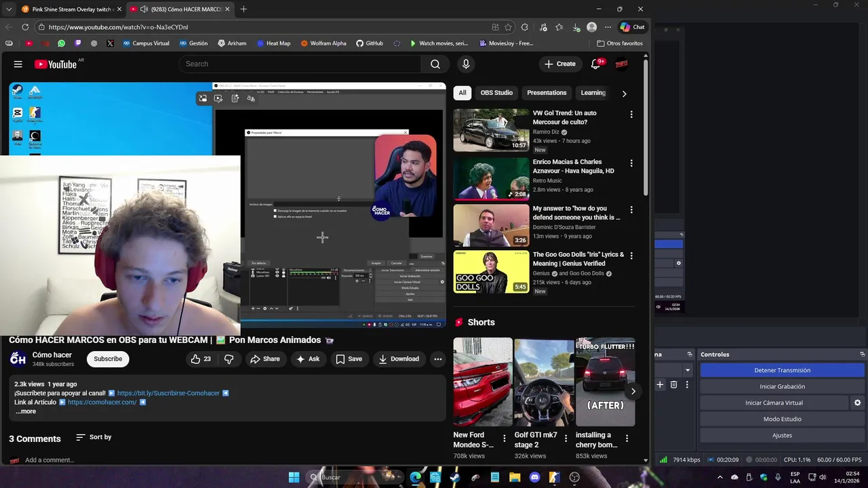
Task: Open the comohacer.com link
Action: [x=102, y=402]
